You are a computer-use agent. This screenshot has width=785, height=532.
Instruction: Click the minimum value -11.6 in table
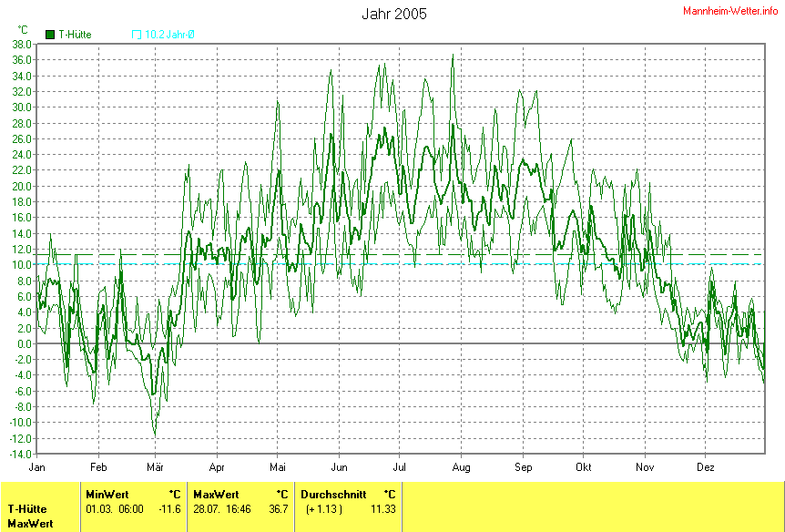(x=168, y=508)
